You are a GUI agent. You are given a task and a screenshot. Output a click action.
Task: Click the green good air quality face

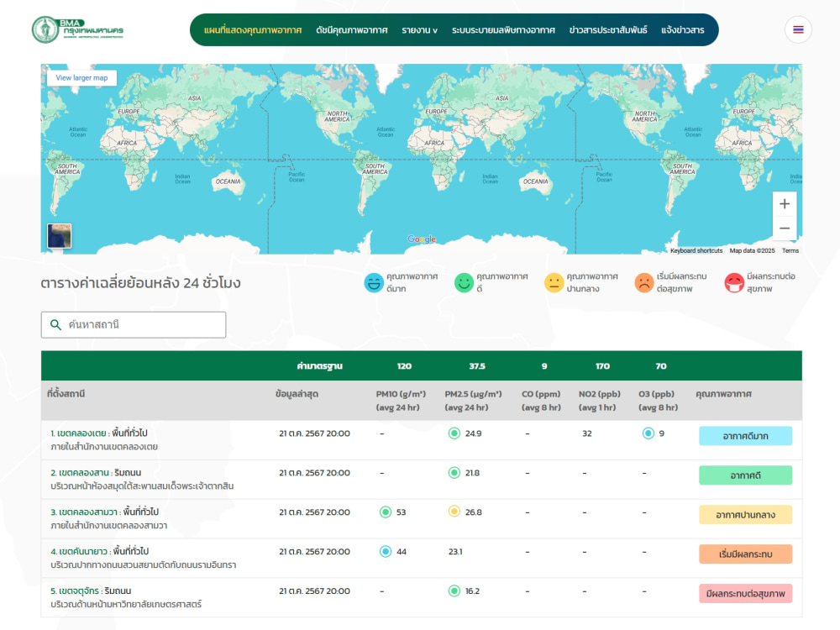click(464, 282)
